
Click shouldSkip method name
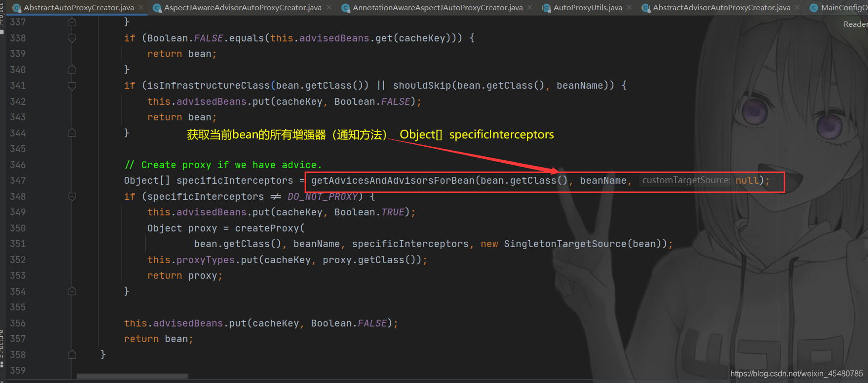click(422, 86)
